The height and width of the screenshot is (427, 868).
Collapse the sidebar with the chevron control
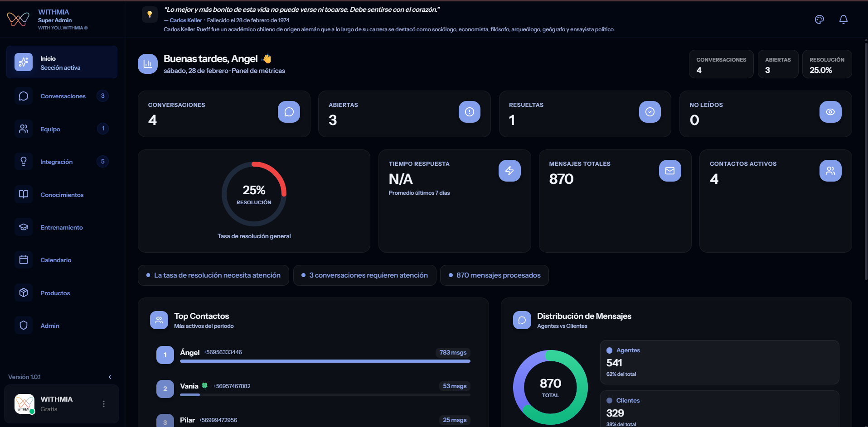(110, 376)
